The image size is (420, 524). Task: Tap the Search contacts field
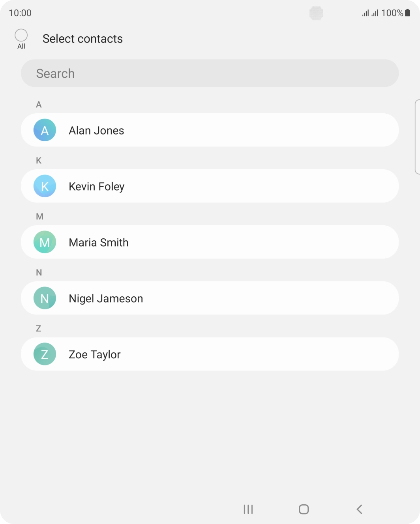[x=210, y=73]
